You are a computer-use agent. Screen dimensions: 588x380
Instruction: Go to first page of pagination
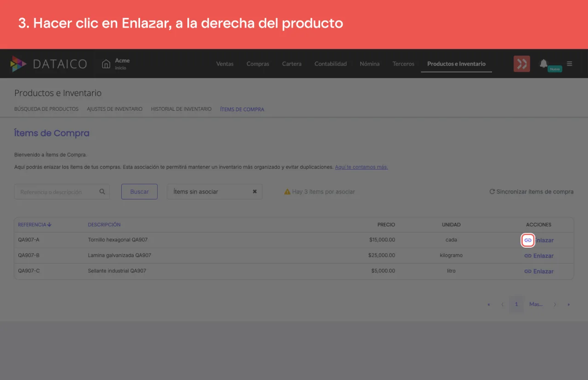pyautogui.click(x=488, y=304)
